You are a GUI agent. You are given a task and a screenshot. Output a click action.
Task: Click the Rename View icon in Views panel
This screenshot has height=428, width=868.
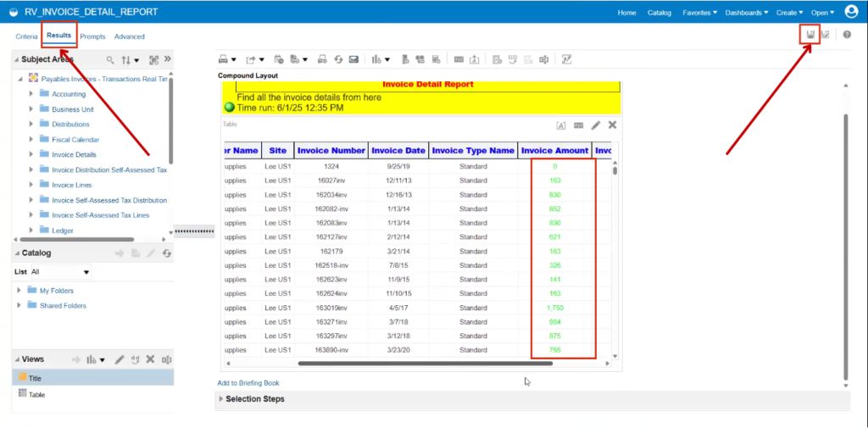166,359
